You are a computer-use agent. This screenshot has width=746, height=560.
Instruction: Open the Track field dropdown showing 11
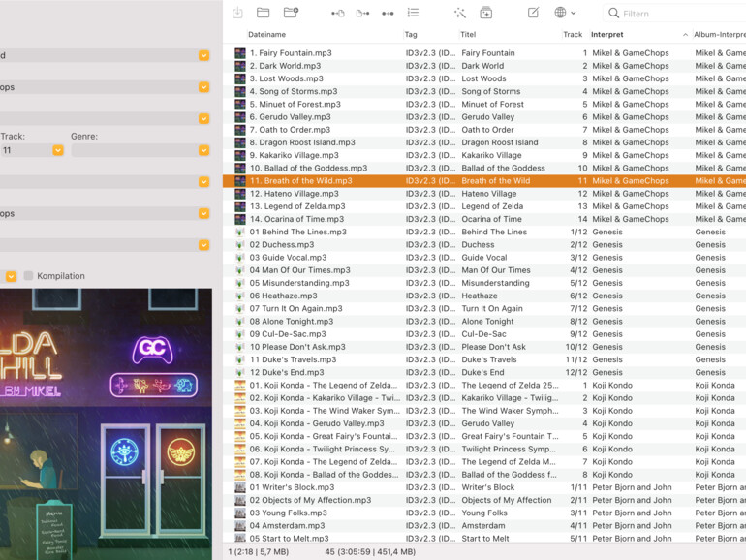tap(58, 150)
